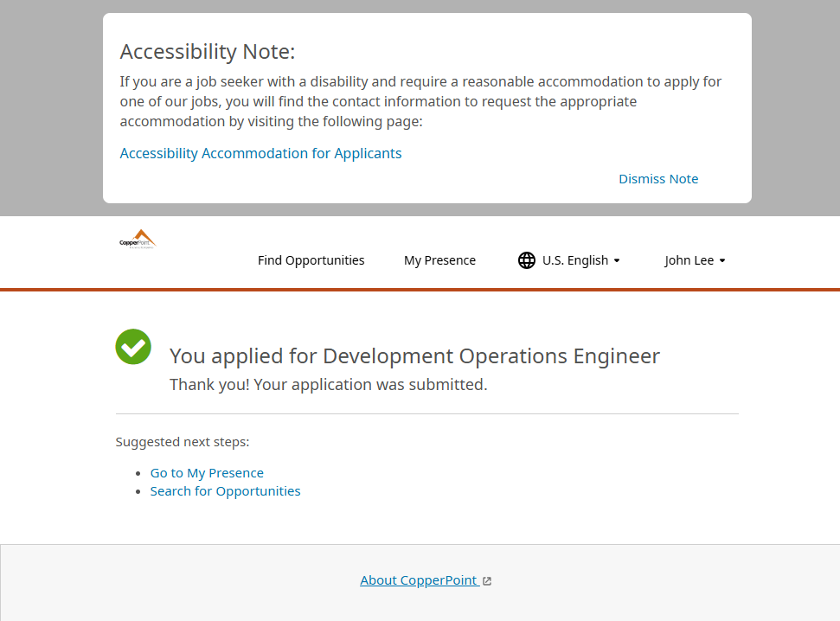The image size is (840, 621).
Task: Follow the Go to My Presence link
Action: (x=207, y=473)
